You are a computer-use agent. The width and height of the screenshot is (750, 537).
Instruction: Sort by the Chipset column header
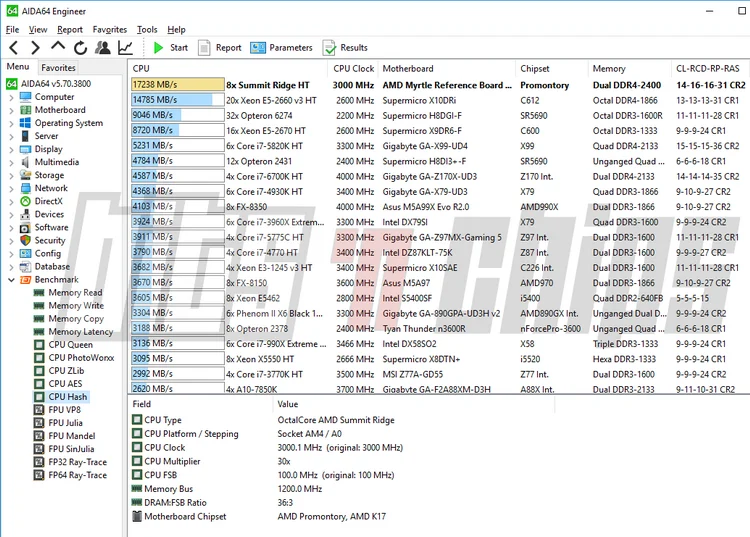552,68
